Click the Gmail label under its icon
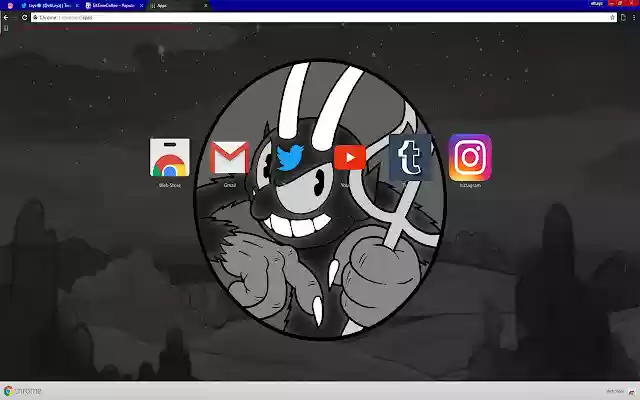This screenshot has width=640, height=400. click(x=230, y=185)
